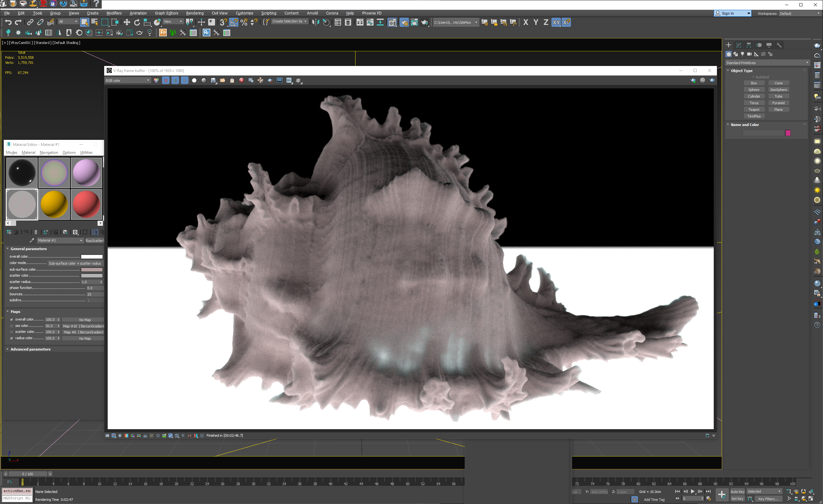Open the Utilities wrench tab
This screenshot has width=823, height=504.
click(779, 45)
